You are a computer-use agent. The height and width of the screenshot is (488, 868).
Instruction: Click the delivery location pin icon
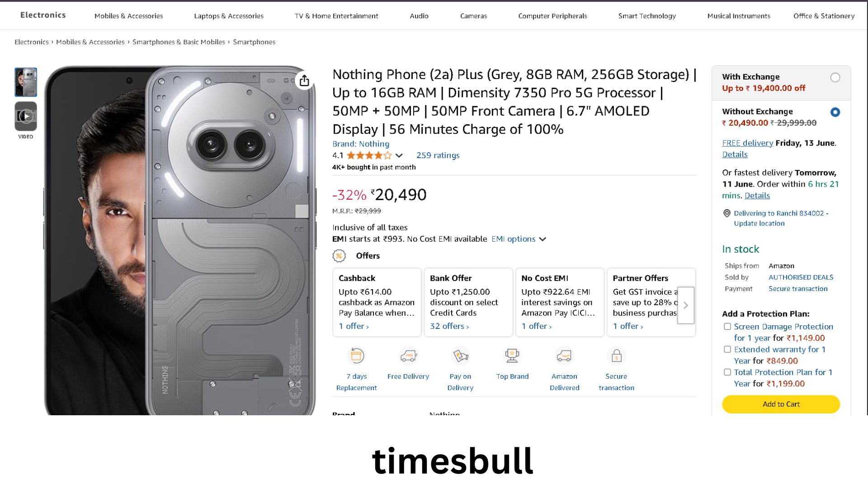727,213
